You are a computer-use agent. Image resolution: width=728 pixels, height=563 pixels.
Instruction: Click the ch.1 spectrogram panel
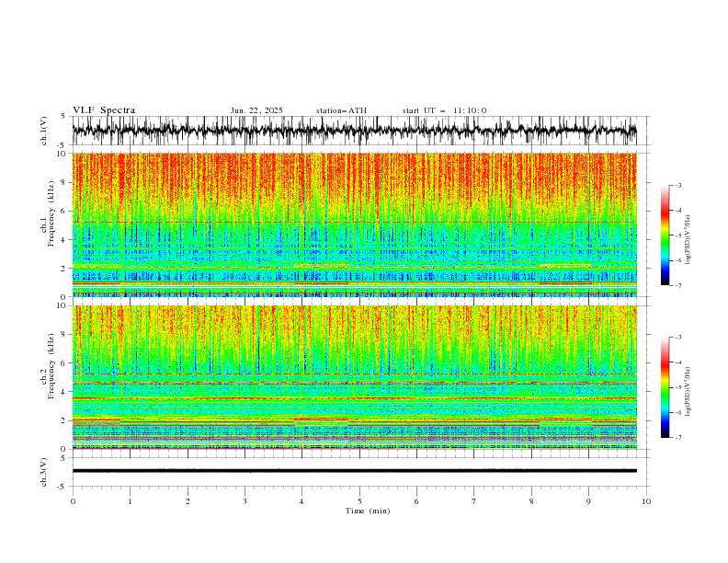click(354, 224)
